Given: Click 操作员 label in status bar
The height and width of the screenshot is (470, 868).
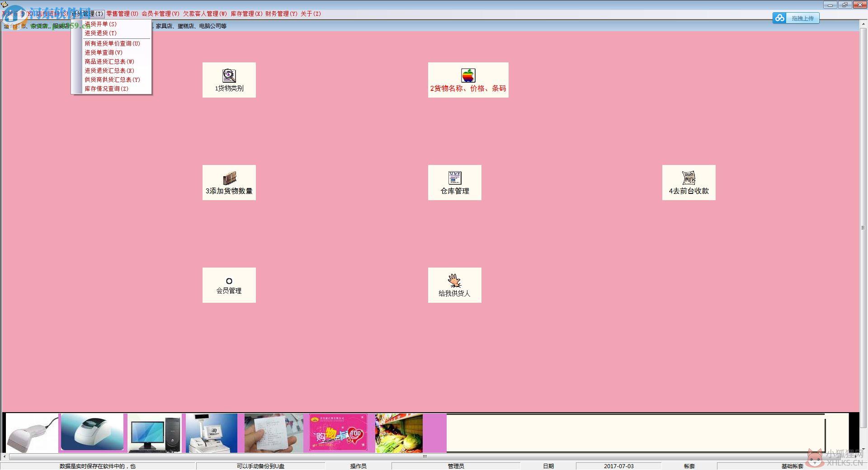Looking at the screenshot, I should tap(358, 466).
